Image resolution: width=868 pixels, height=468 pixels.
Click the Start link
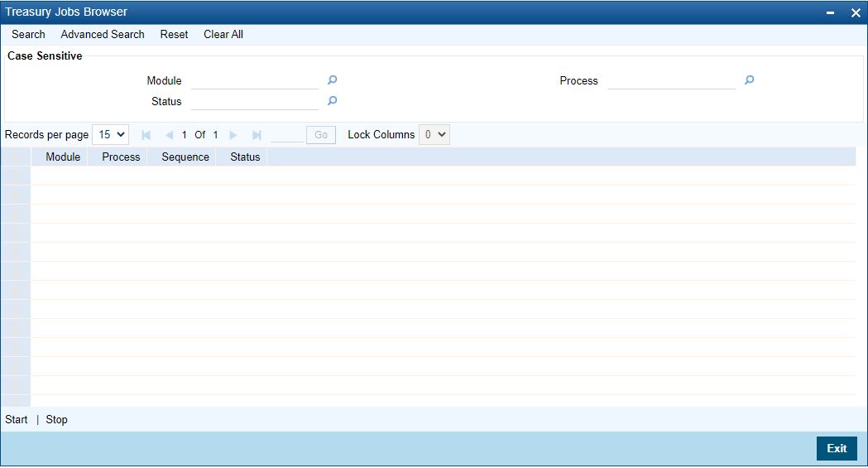tap(16, 419)
